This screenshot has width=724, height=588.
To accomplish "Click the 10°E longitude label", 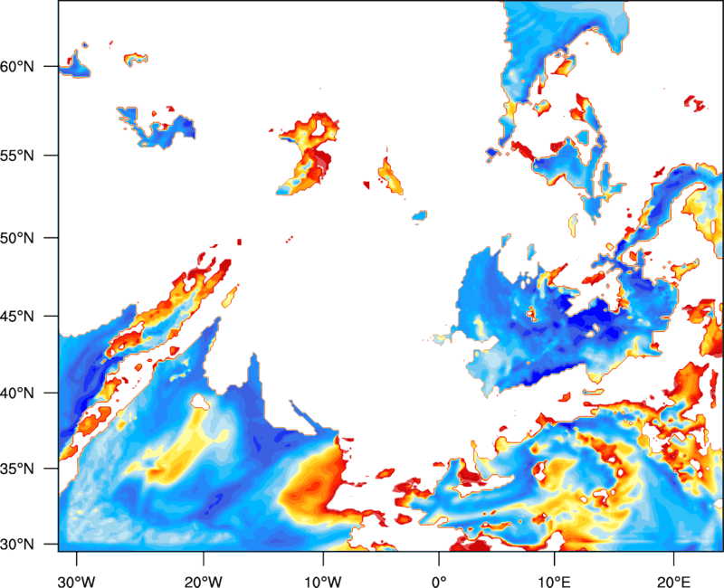I will click(x=554, y=582).
